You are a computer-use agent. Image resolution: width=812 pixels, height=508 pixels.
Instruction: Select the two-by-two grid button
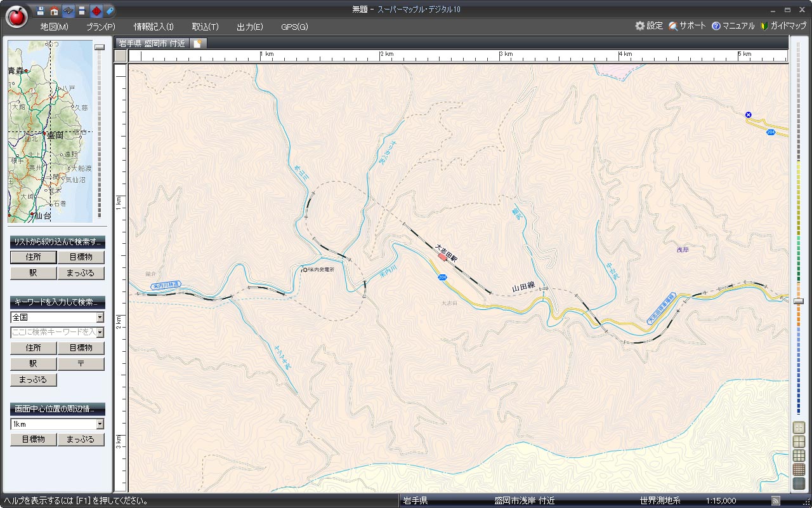[x=799, y=441]
